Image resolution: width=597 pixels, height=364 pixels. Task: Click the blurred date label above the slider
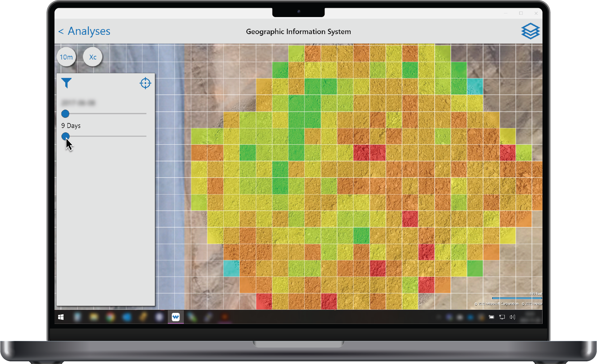coord(78,103)
